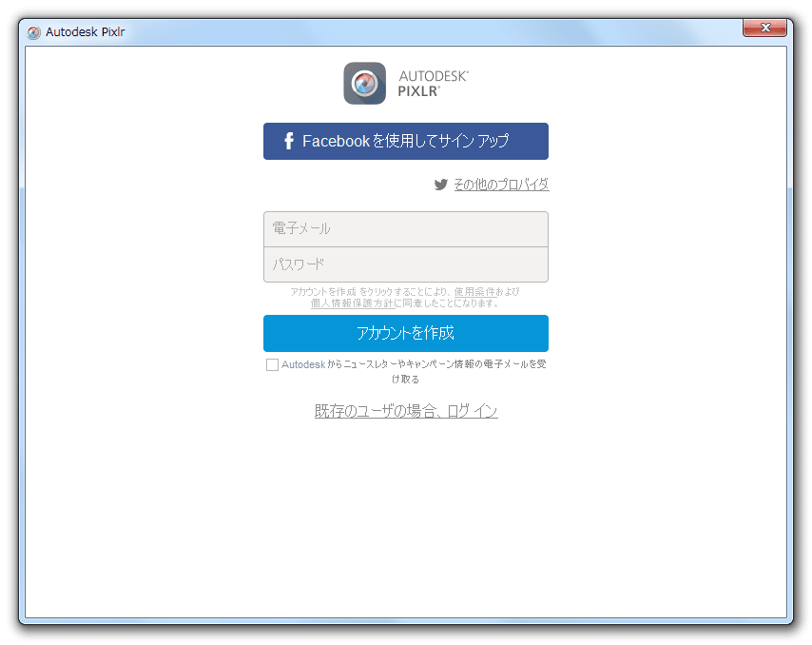Enable the Autodesk newsletter checkbox
The height and width of the screenshot is (645, 812).
(x=272, y=364)
